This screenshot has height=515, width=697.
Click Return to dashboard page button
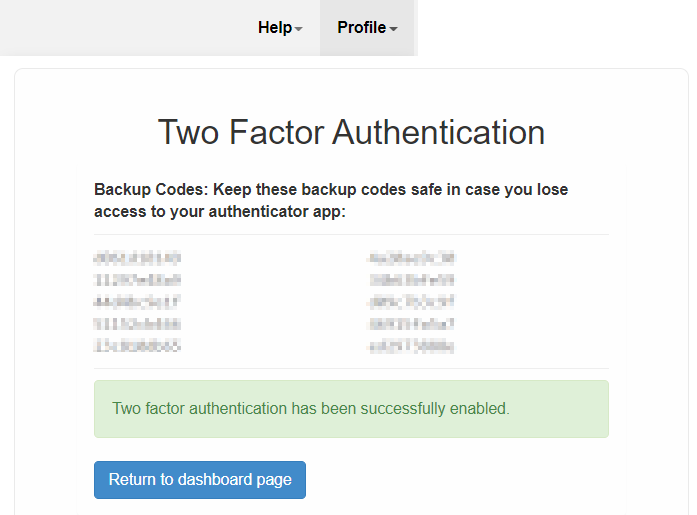[200, 480]
